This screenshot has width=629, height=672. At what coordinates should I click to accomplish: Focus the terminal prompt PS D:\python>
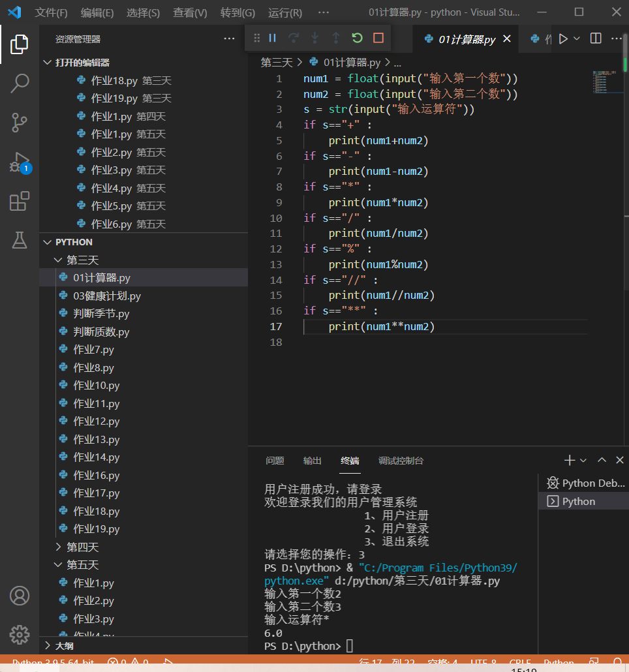(x=303, y=646)
